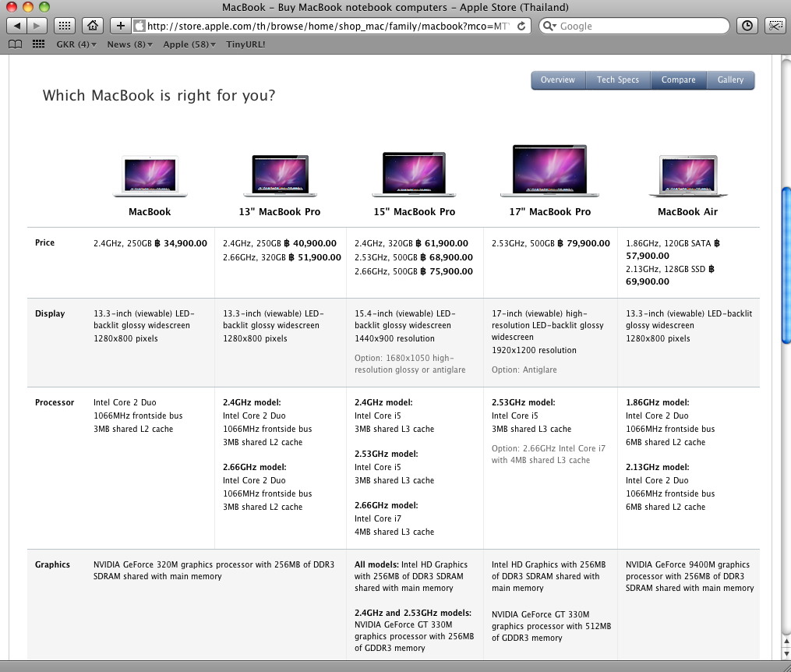Click the ฿ 61,900.00 price

pos(441,243)
